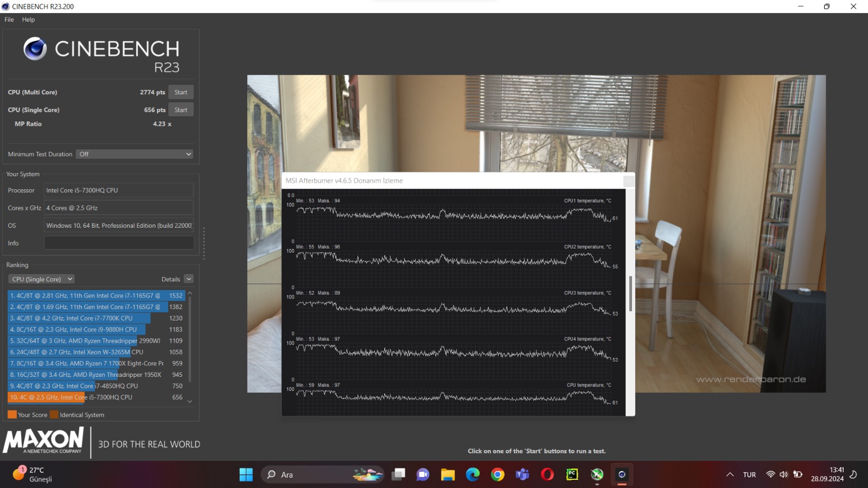Image resolution: width=868 pixels, height=488 pixels.
Task: Select ranking row 1 Core i7-1165G7 2.81 GHz
Action: coord(97,296)
